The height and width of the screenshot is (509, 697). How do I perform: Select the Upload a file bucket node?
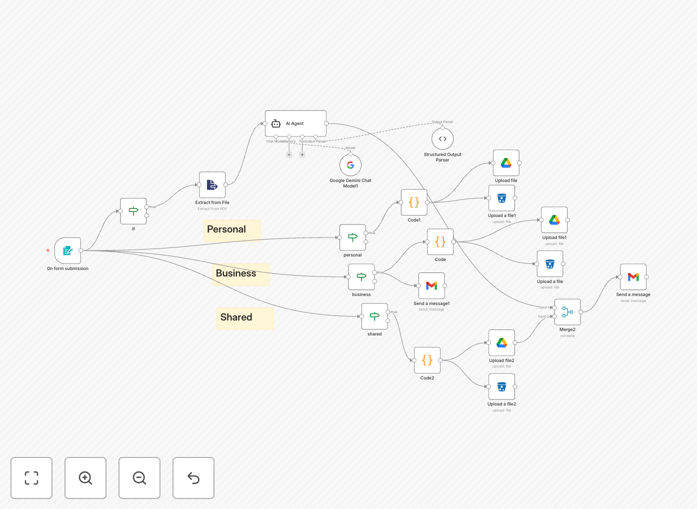[x=550, y=264]
